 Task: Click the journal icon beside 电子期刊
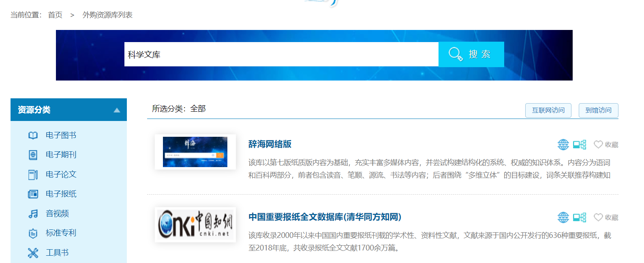point(33,155)
